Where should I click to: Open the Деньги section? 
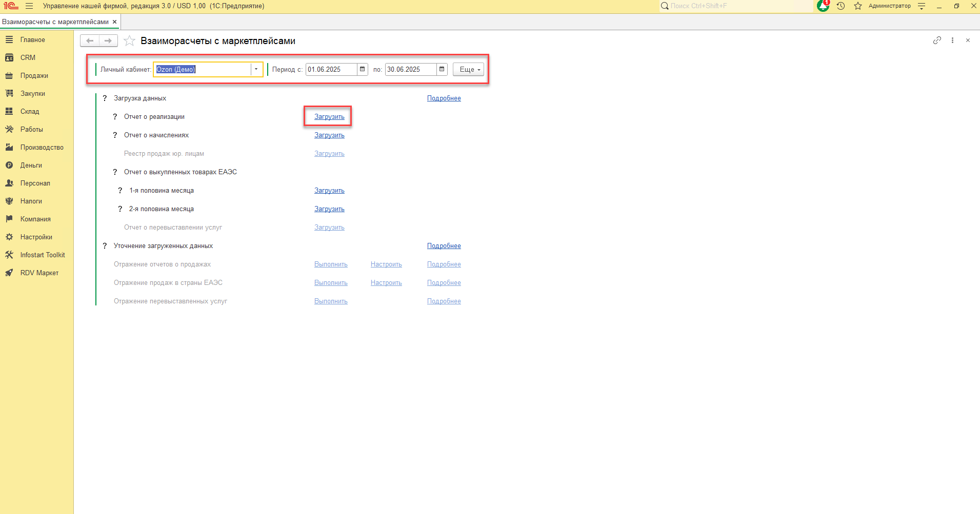[37, 165]
